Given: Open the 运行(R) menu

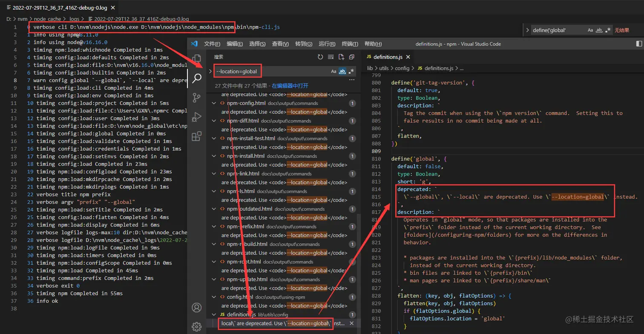Looking at the screenshot, I should [327, 44].
